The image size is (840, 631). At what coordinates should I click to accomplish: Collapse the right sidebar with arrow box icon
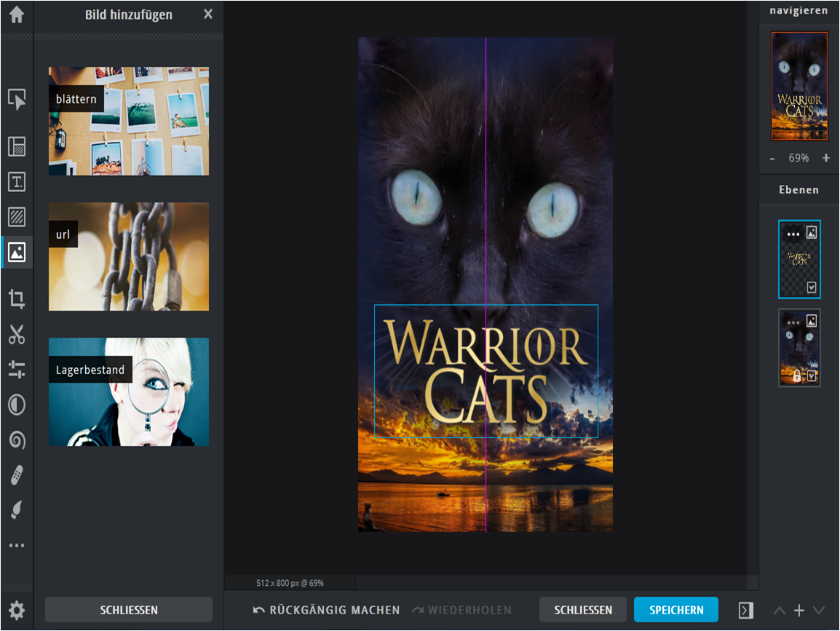tap(745, 610)
